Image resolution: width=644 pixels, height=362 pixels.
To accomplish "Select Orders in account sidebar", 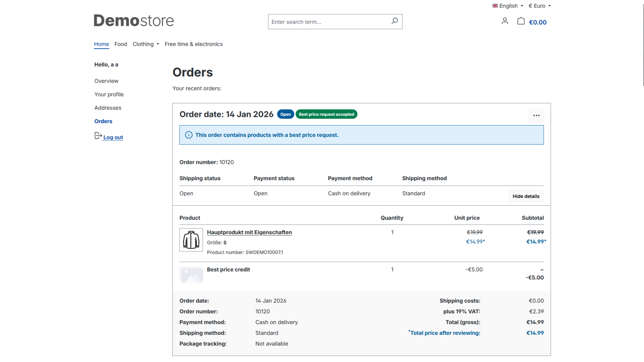I will pyautogui.click(x=103, y=121).
